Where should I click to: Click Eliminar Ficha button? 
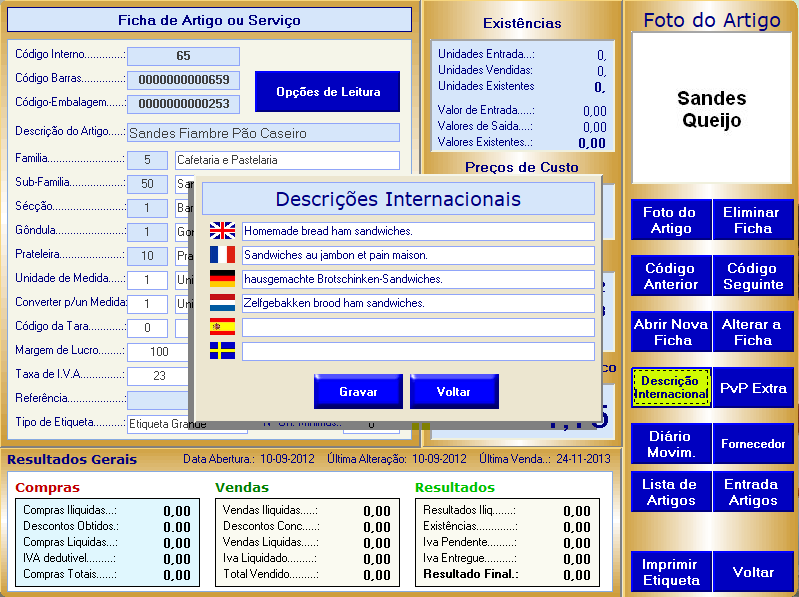753,220
